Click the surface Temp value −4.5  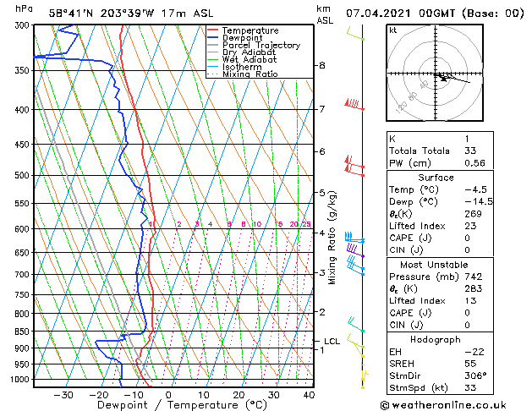pyautogui.click(x=475, y=189)
